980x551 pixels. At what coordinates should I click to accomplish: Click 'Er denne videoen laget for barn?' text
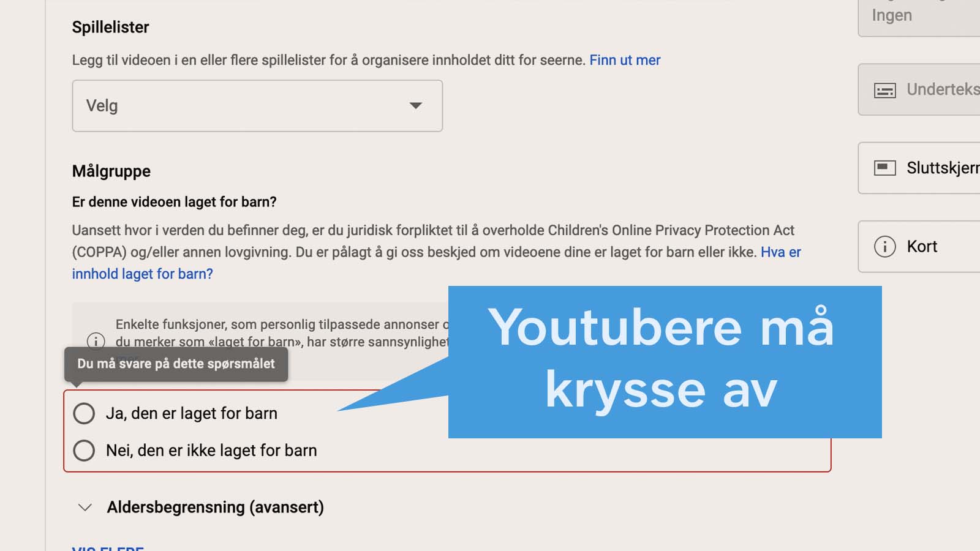[175, 202]
